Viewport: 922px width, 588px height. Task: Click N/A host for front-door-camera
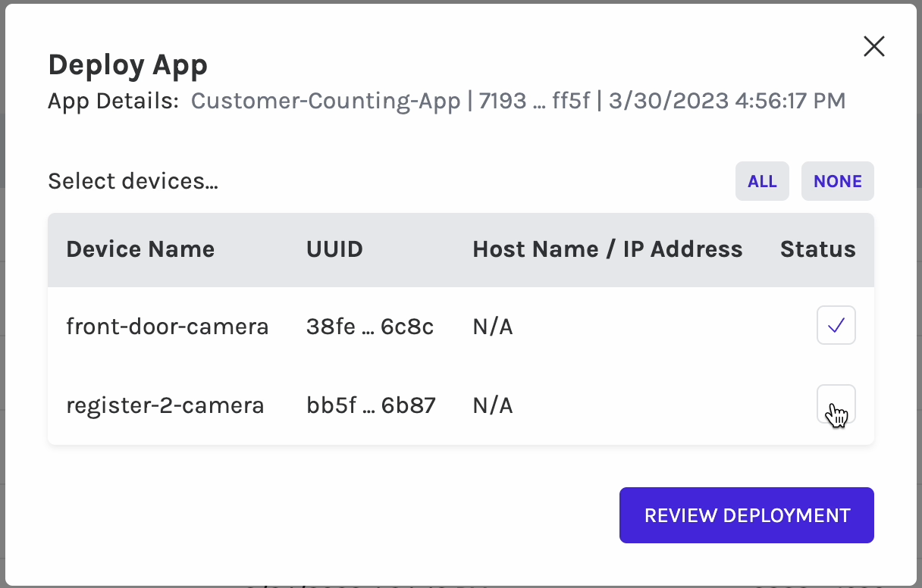pos(493,327)
